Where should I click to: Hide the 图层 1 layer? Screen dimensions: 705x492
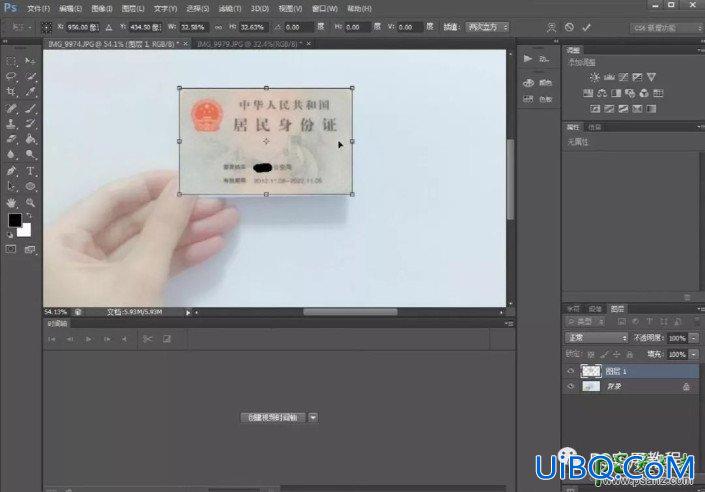pyautogui.click(x=571, y=371)
